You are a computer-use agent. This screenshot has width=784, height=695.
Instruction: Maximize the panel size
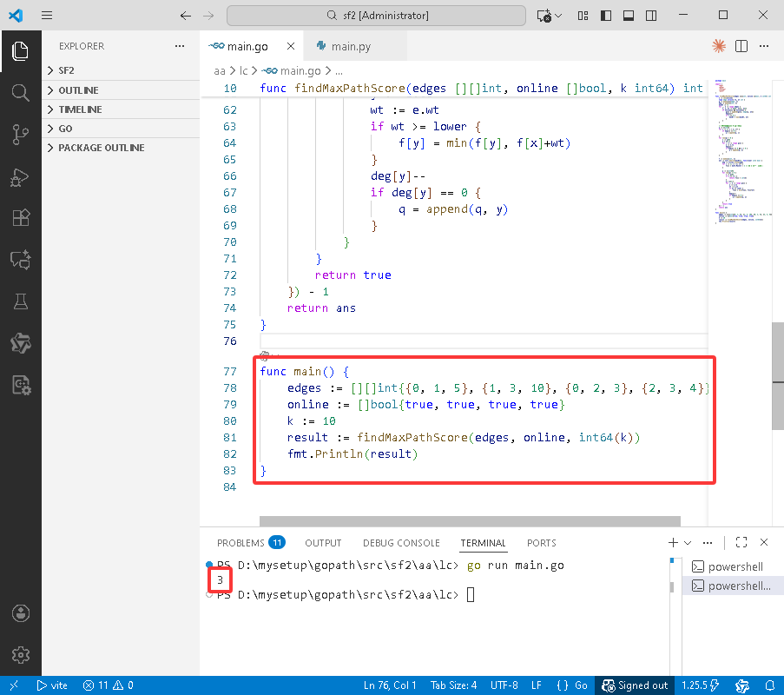pos(741,542)
